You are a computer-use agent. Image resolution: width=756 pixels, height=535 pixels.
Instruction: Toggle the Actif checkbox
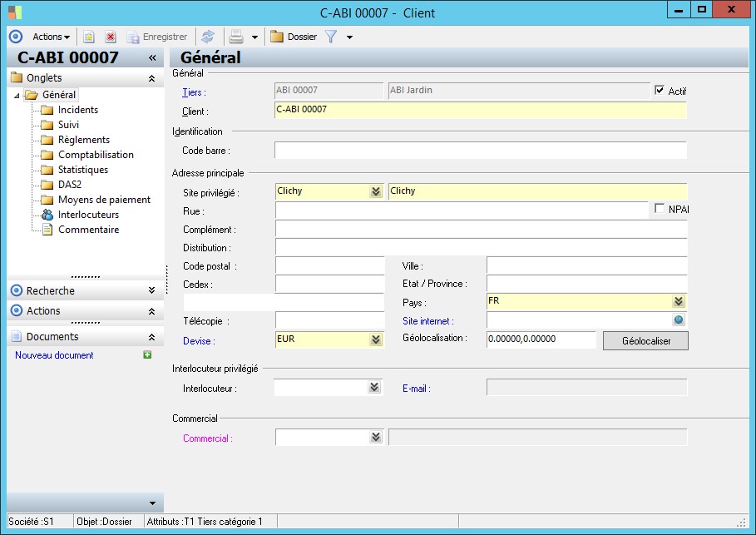tap(660, 91)
